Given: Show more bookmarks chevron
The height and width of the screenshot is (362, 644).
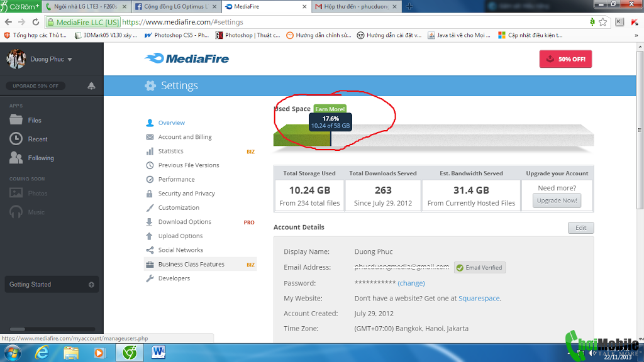Looking at the screenshot, I should (636, 35).
